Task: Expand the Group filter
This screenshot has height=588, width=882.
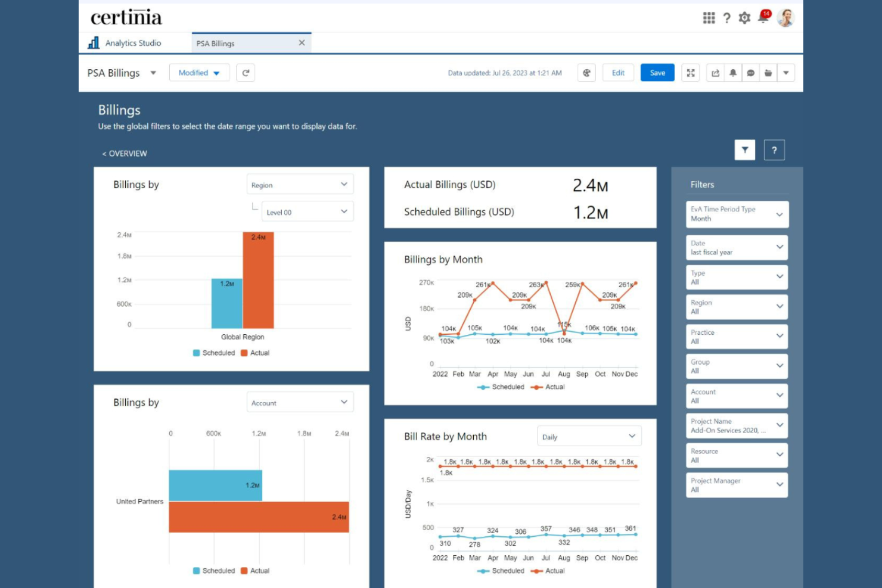Action: click(737, 366)
